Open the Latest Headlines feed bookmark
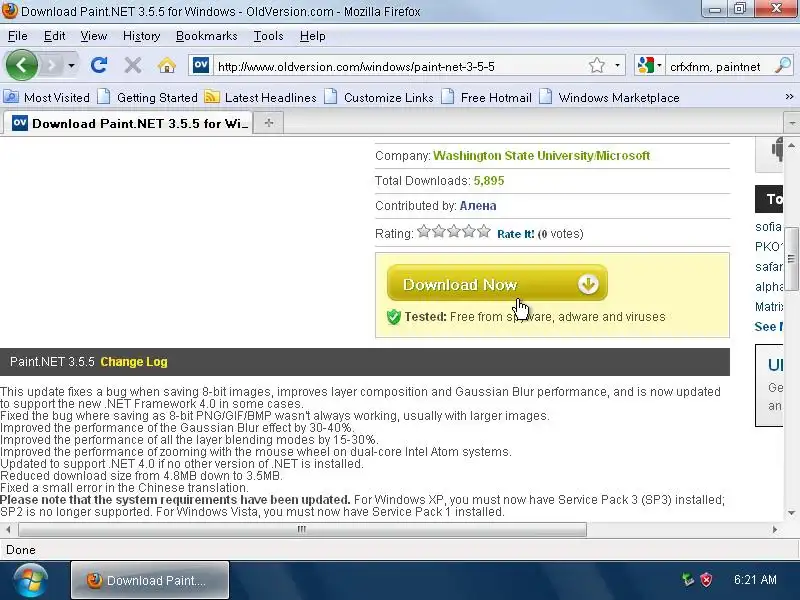This screenshot has height=600, width=800. [x=260, y=97]
